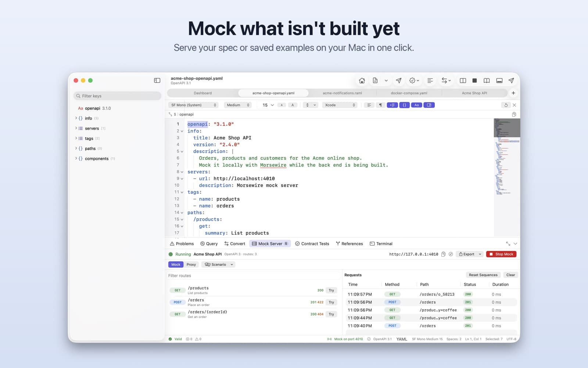Click the paper plane send icon beside the document icon
Viewport: 588px width, 368px height.
[399, 81]
